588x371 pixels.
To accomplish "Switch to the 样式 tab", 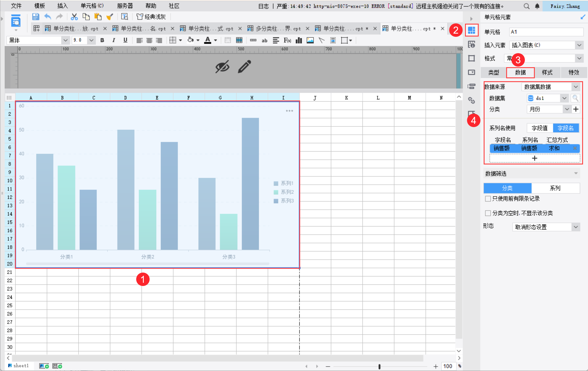I will coord(547,72).
